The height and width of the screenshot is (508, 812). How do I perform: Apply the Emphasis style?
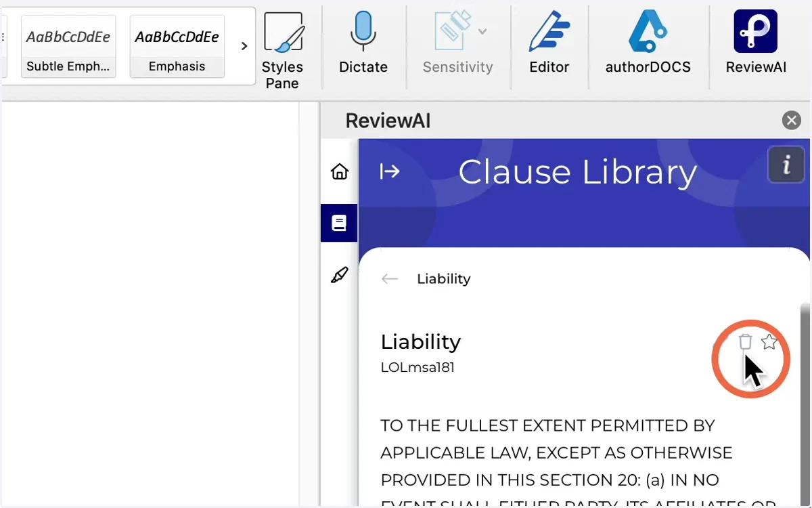coord(177,47)
